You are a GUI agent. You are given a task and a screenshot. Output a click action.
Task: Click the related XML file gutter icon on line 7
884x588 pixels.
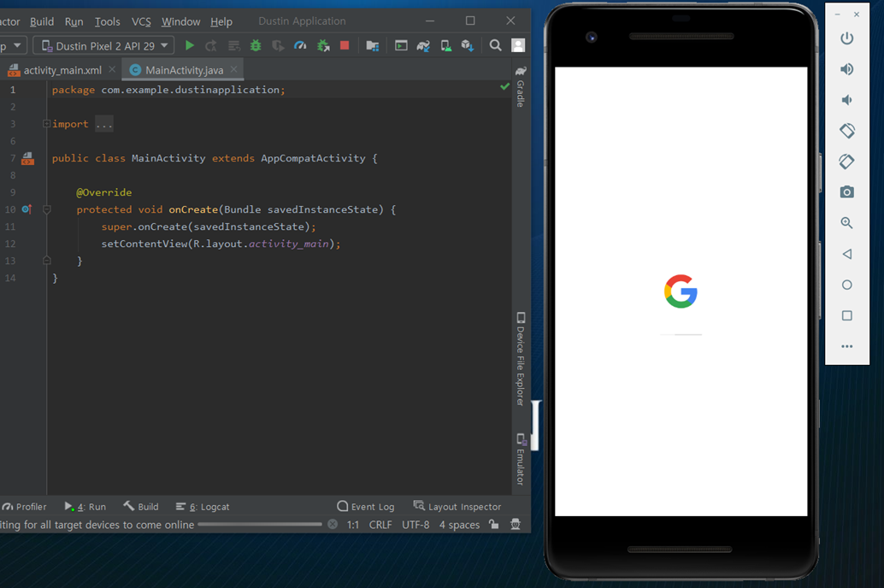(x=27, y=158)
